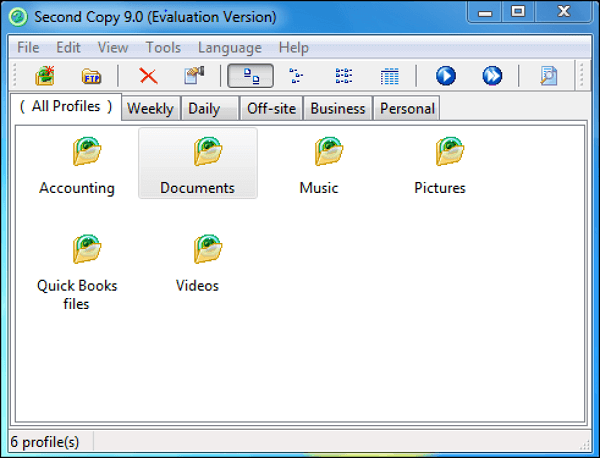
Task: Switch to the Personal tab
Action: tap(407, 108)
